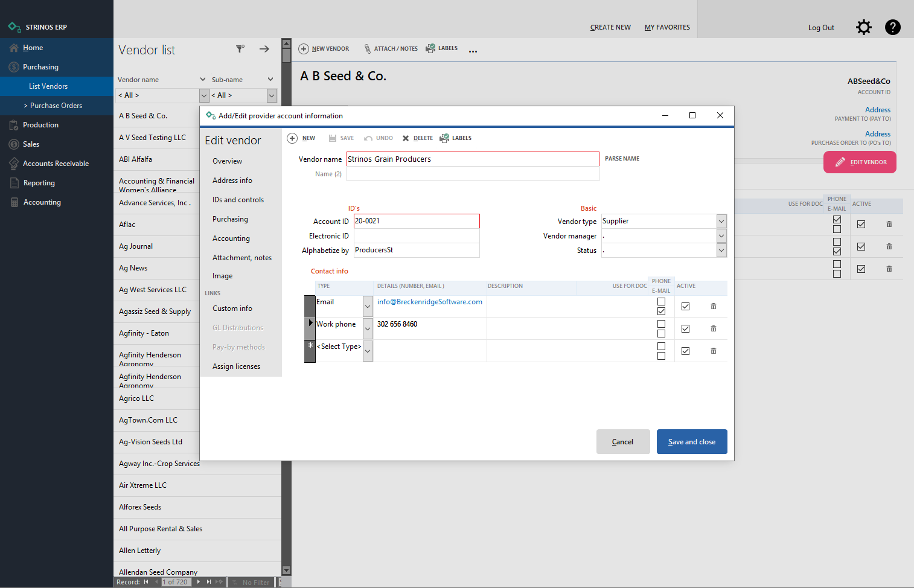Delete the Select Type contact row
Screen dimensions: 914x588
pos(714,351)
